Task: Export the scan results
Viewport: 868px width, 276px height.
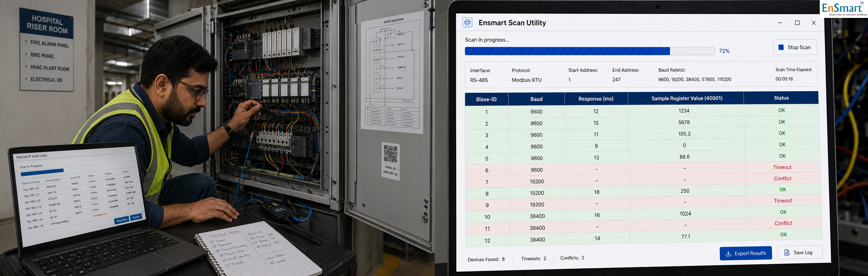Action: [746, 253]
